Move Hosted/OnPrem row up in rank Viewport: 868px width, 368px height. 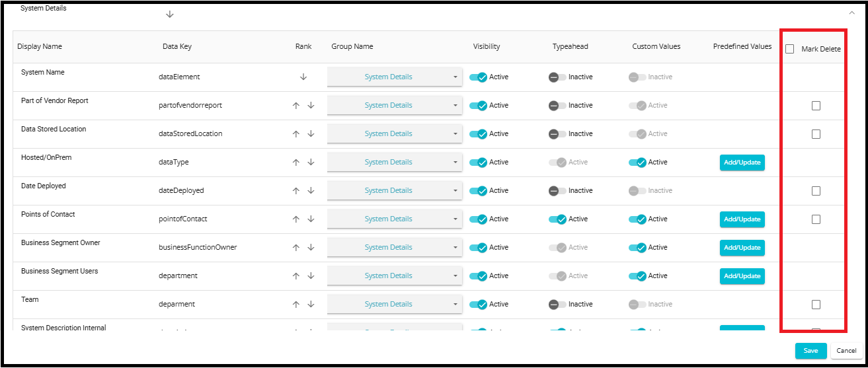click(296, 163)
